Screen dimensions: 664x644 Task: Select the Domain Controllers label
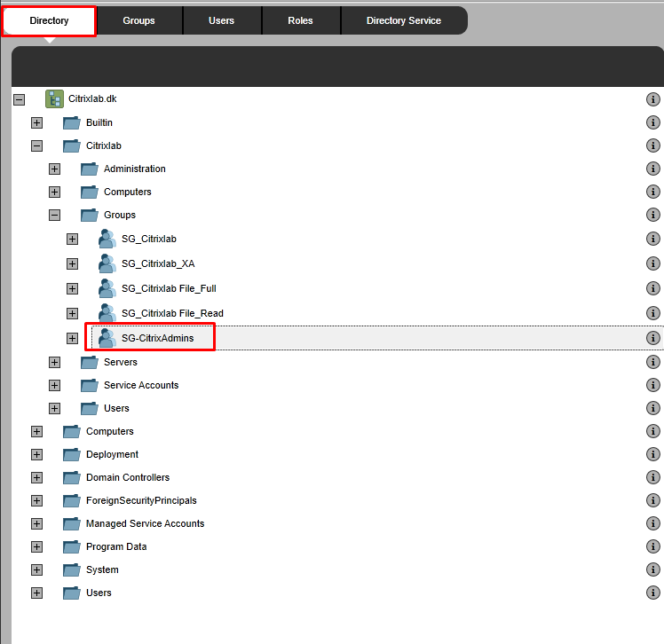pos(128,478)
